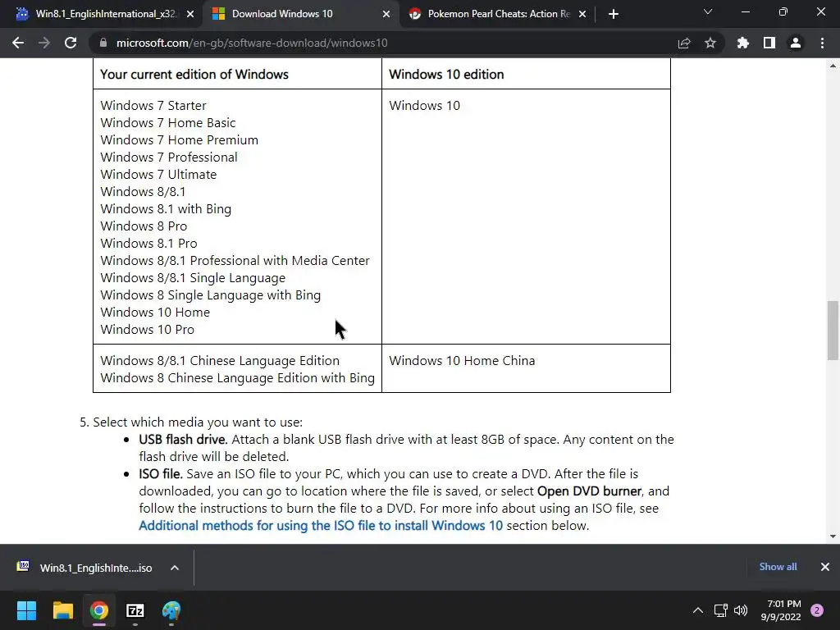Click the site lock icon
The height and width of the screenshot is (630, 840).
(x=103, y=43)
